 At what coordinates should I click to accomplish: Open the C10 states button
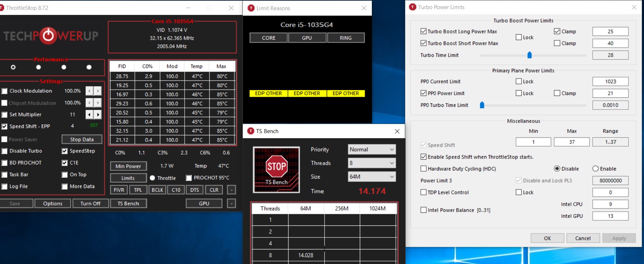(x=176, y=190)
